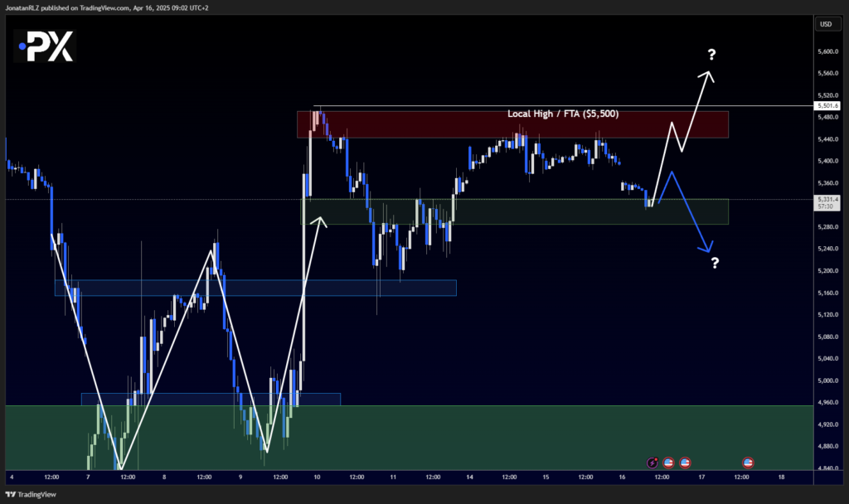
Task: Click date 15 on the time axis
Action: click(x=546, y=477)
